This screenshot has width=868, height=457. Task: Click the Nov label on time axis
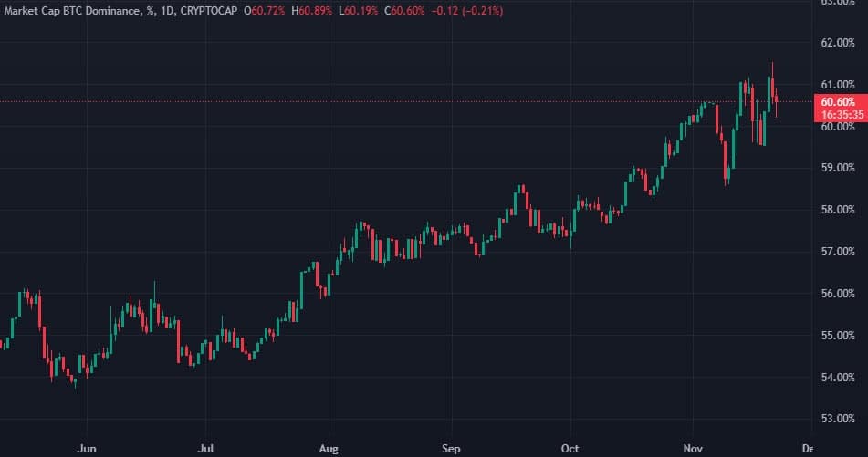tap(693, 449)
